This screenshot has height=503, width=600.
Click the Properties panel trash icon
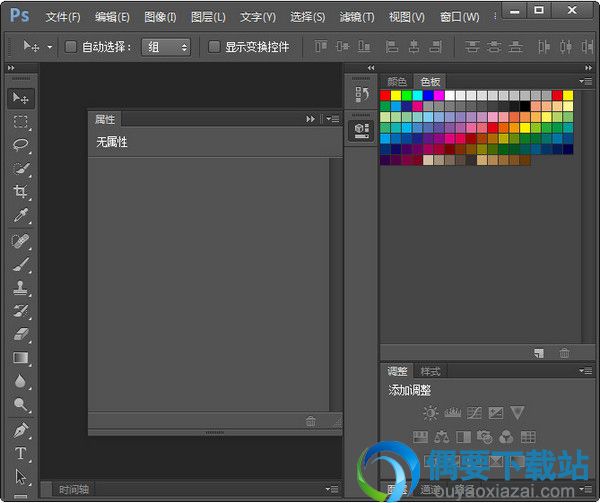(x=310, y=422)
